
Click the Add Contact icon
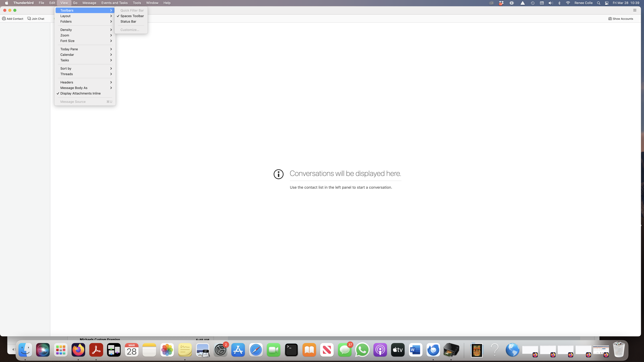click(4, 19)
